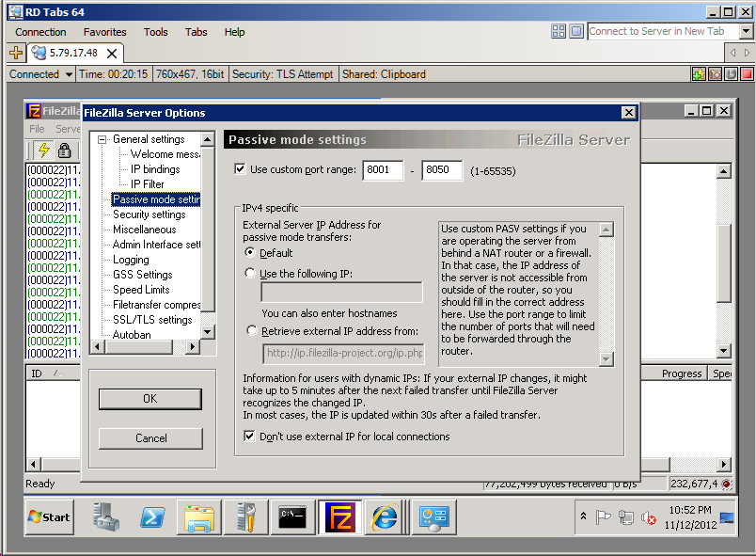The height and width of the screenshot is (556, 756).
Task: Open a new tab with the plus icon
Action: pos(16,53)
